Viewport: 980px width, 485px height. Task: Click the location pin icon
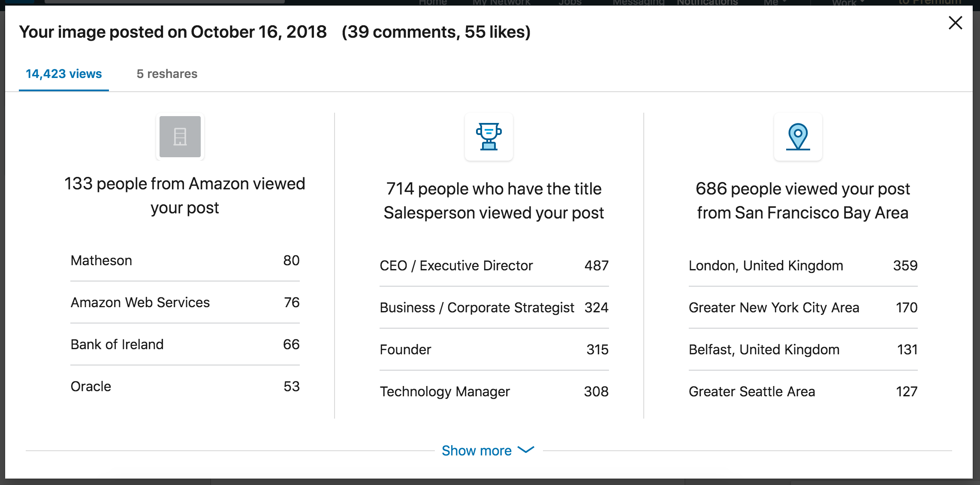pyautogui.click(x=798, y=137)
